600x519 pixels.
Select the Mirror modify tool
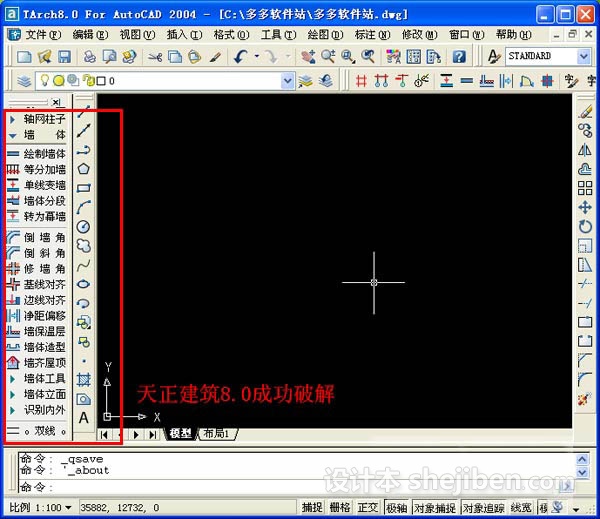[x=585, y=150]
